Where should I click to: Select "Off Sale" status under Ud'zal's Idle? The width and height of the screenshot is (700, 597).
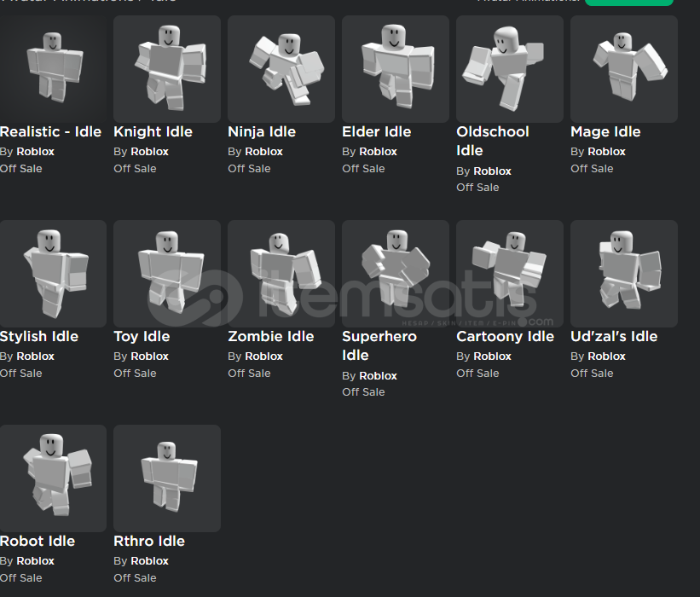pos(593,374)
